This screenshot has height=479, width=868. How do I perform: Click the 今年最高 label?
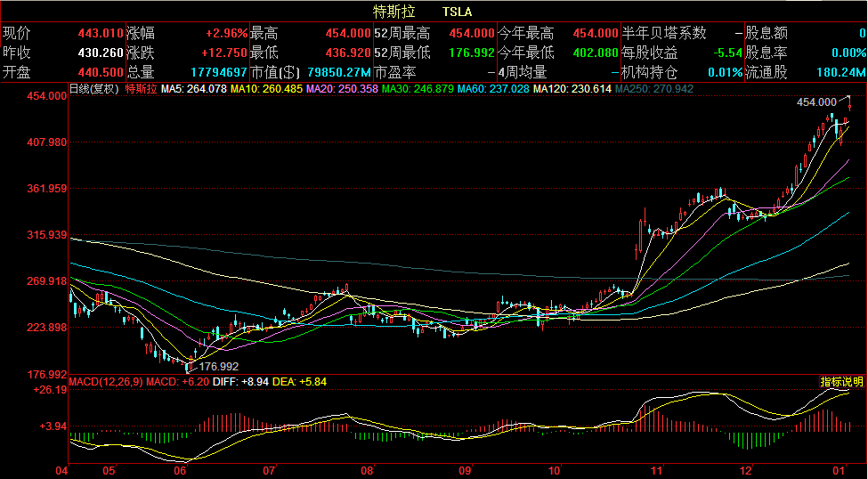526,33
